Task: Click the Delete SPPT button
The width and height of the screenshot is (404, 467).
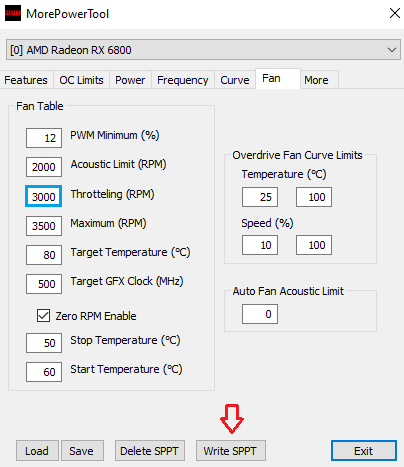Action: click(x=150, y=451)
